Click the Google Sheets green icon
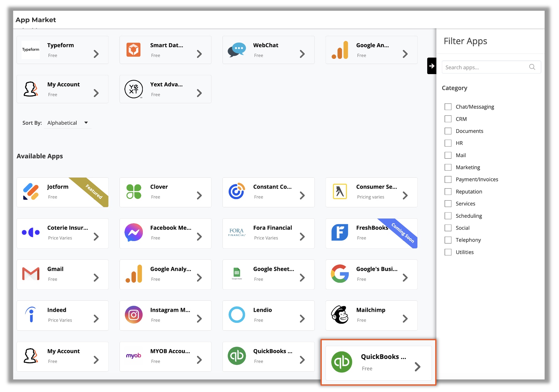559x392 pixels. click(x=237, y=273)
